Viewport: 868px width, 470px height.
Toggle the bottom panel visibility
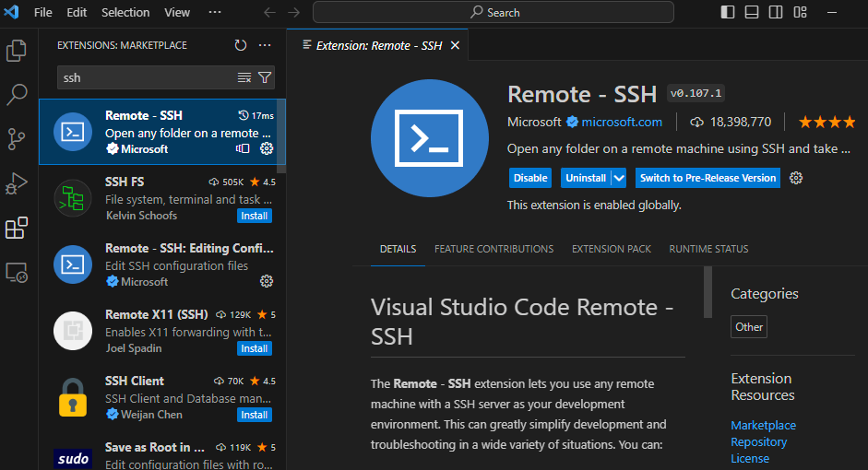tap(752, 12)
